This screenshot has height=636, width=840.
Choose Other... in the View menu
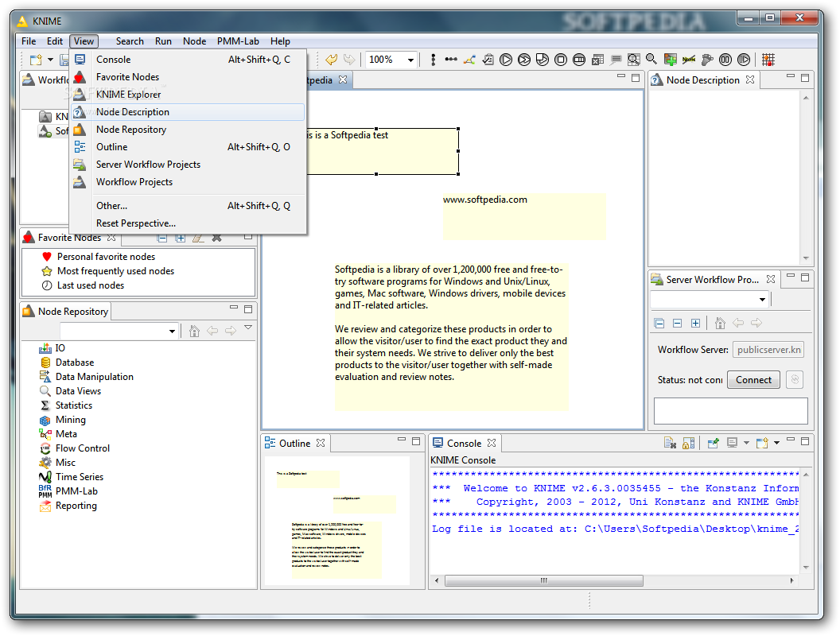click(x=188, y=206)
